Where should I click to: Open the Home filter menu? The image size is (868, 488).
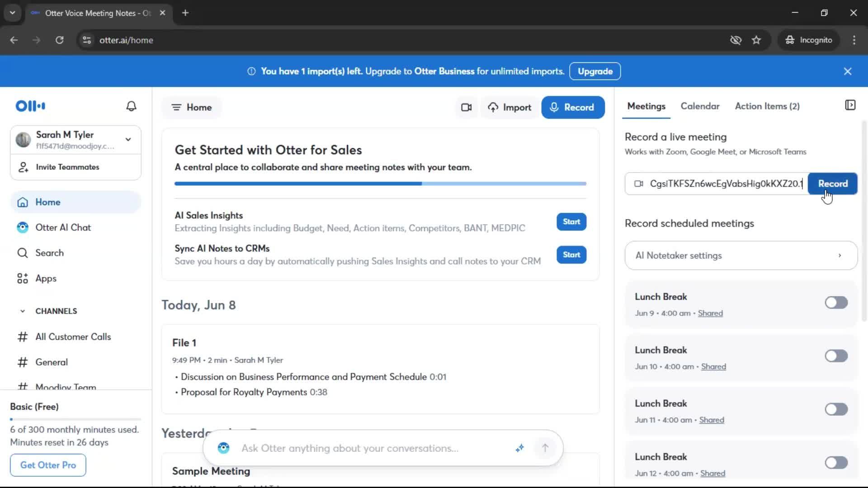point(191,108)
